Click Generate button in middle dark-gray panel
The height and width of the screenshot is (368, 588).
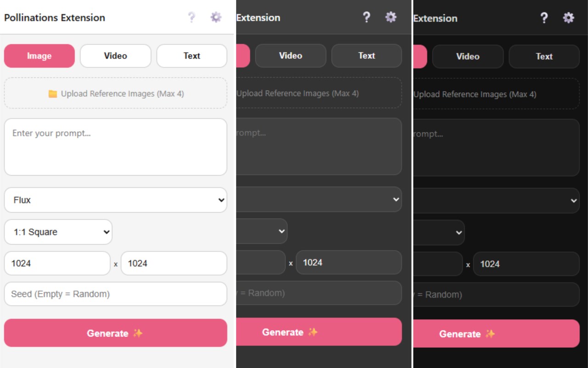tap(319, 332)
